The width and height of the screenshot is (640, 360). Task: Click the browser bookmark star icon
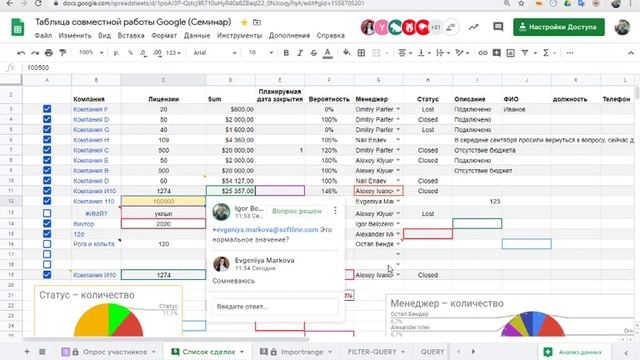click(521, 3)
